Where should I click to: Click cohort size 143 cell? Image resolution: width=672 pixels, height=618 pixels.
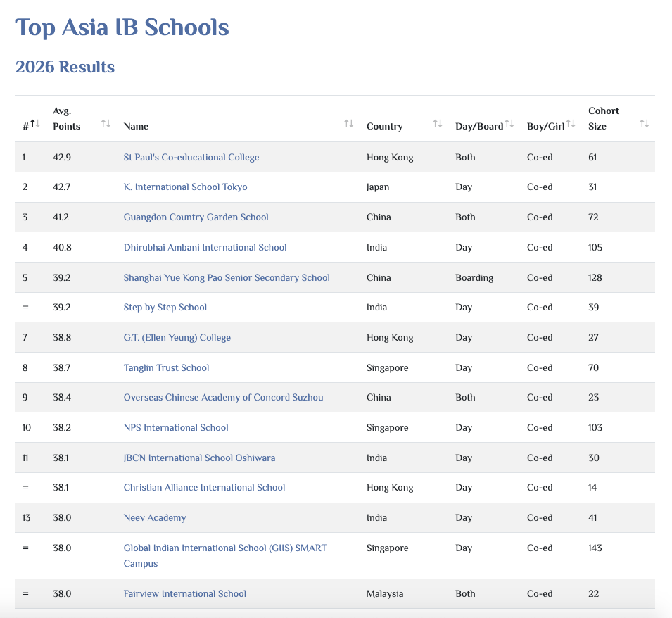coord(595,548)
